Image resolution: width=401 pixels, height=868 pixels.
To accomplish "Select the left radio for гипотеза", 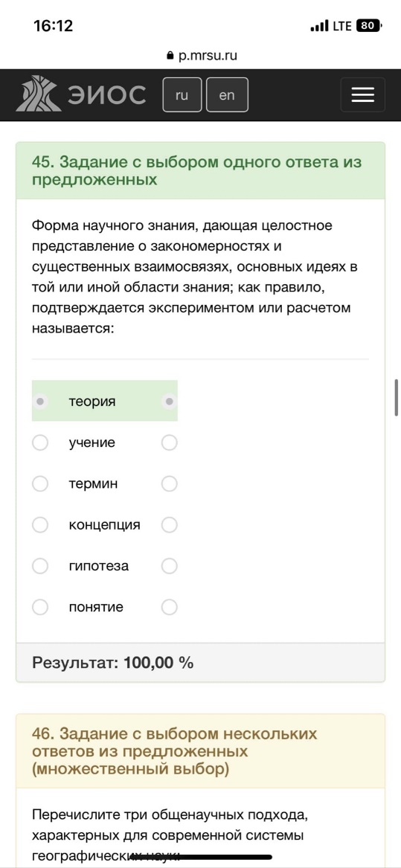I will pyautogui.click(x=40, y=566).
